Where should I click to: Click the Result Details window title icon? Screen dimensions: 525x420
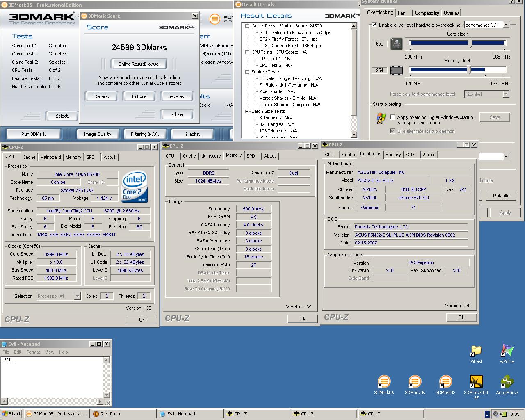click(238, 5)
